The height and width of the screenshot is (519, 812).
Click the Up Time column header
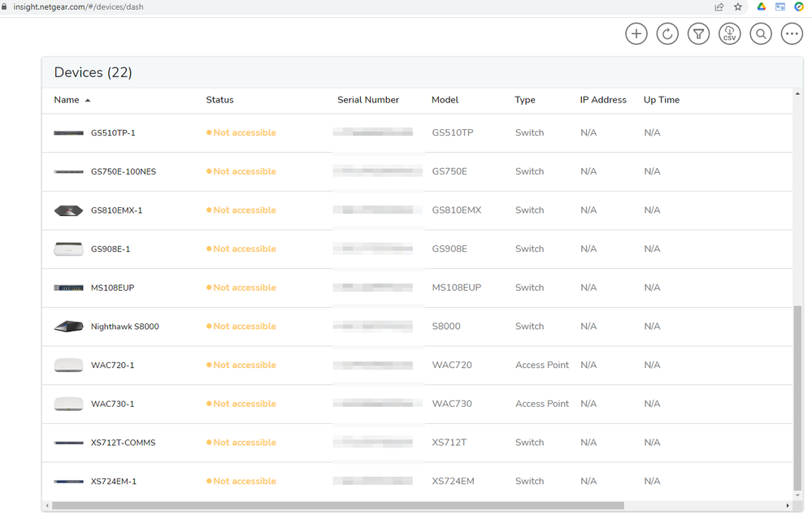click(x=661, y=100)
